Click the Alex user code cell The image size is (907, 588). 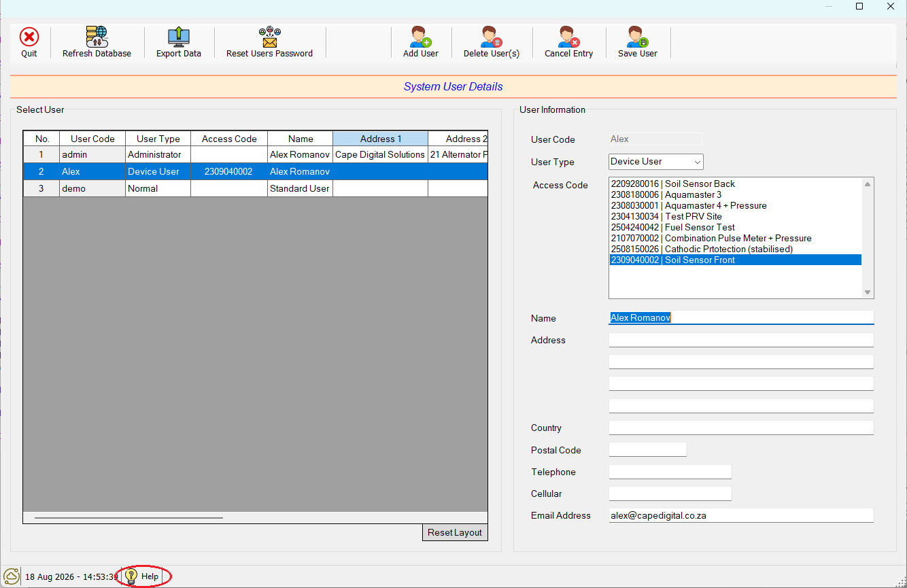92,171
